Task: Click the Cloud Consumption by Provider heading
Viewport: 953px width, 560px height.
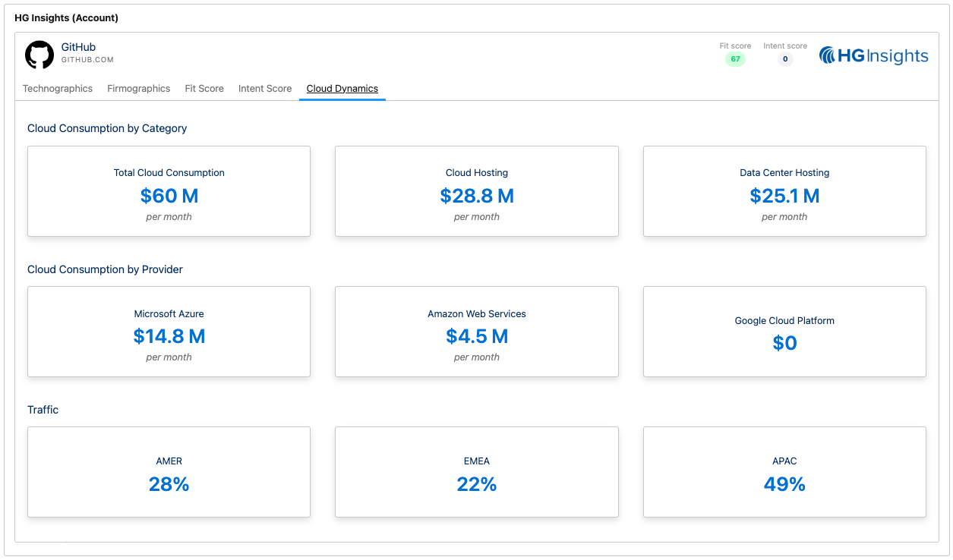Action: tap(105, 269)
